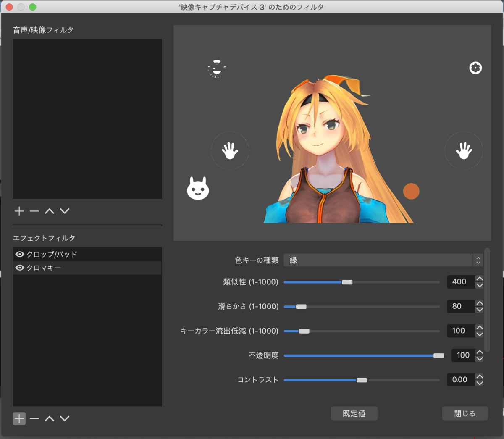The height and width of the screenshot is (439, 504).
Task: Select the クロマキー filter row
Action: point(87,268)
